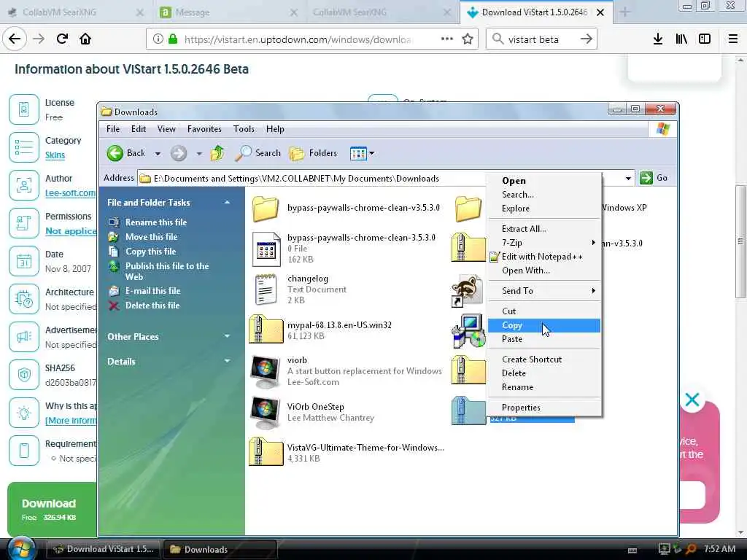Toggle the Firefox sidebar icon

coord(705,39)
